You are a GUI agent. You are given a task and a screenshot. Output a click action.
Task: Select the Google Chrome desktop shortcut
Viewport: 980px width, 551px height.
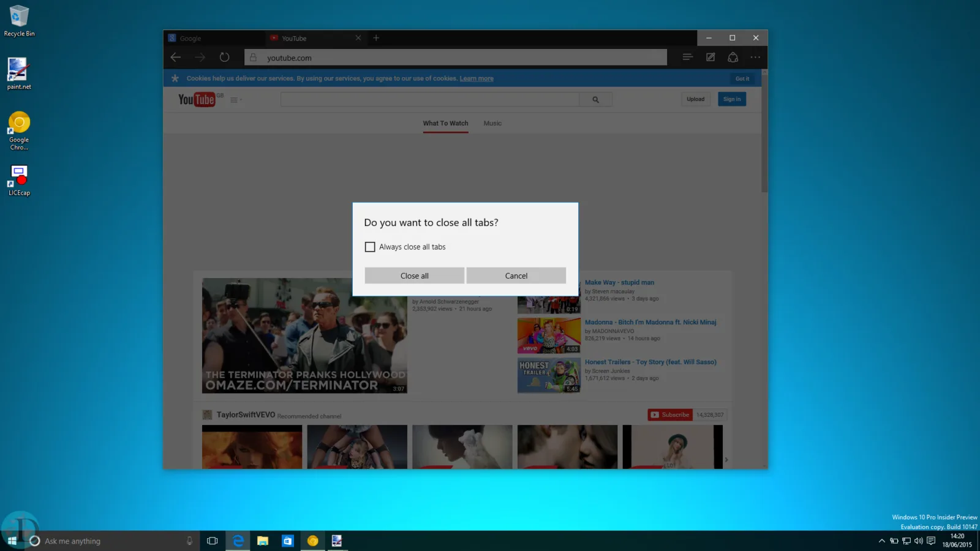(x=19, y=131)
